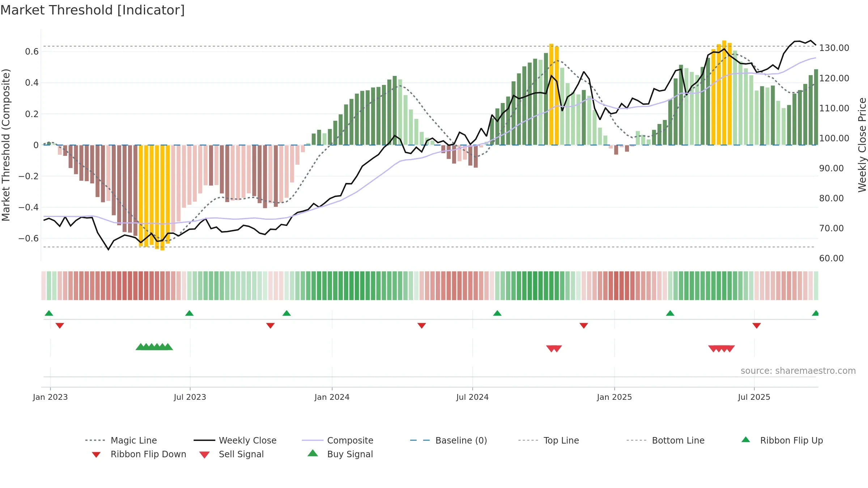Viewport: 868px width, 488px height.
Task: Click the Ribbon Flip Down legend triangle icon
Action: 96,455
